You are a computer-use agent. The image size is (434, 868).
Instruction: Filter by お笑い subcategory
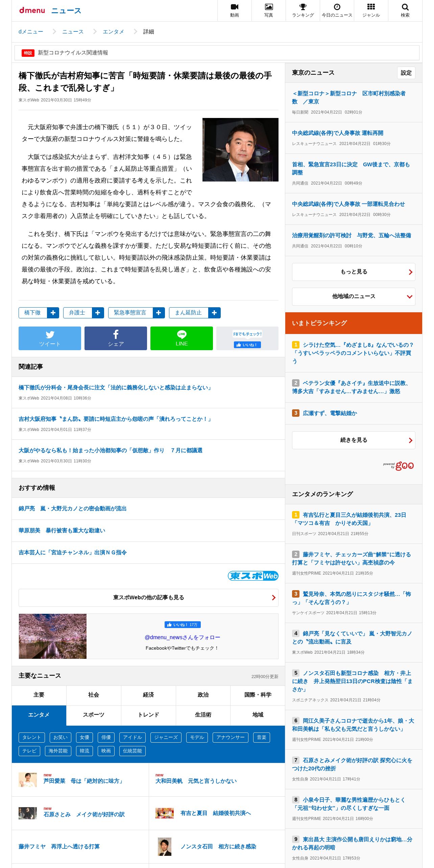pyautogui.click(x=61, y=737)
